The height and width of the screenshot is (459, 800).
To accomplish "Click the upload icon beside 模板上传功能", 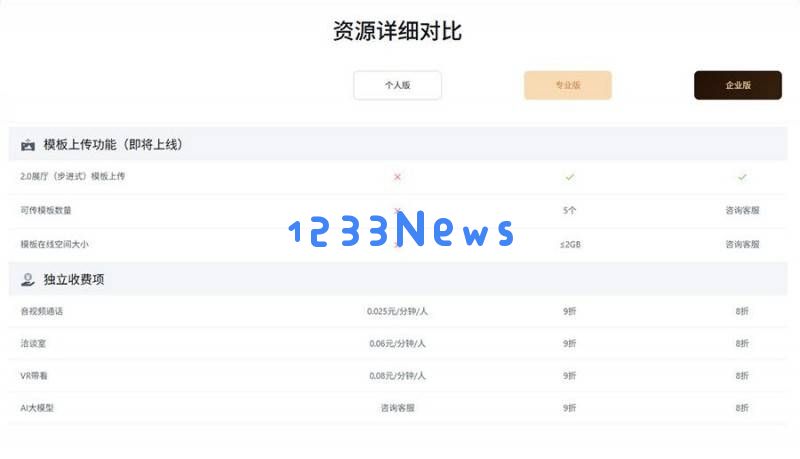I will click(28, 145).
